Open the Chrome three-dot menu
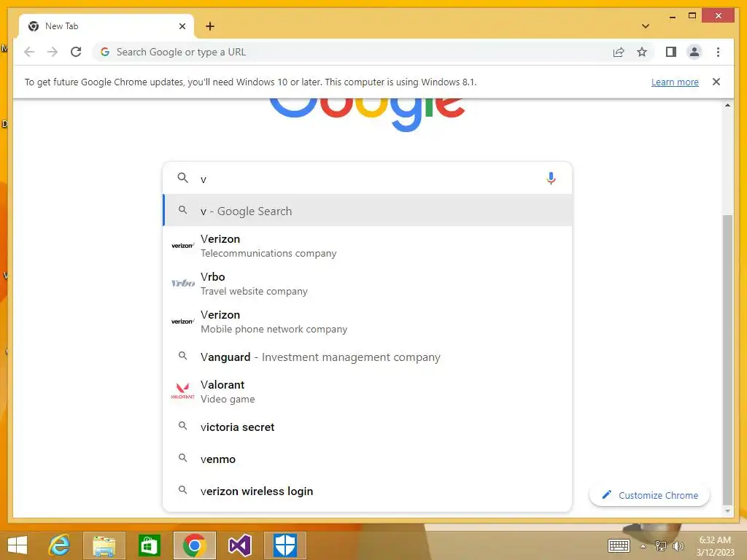This screenshot has height=560, width=747. [x=718, y=52]
